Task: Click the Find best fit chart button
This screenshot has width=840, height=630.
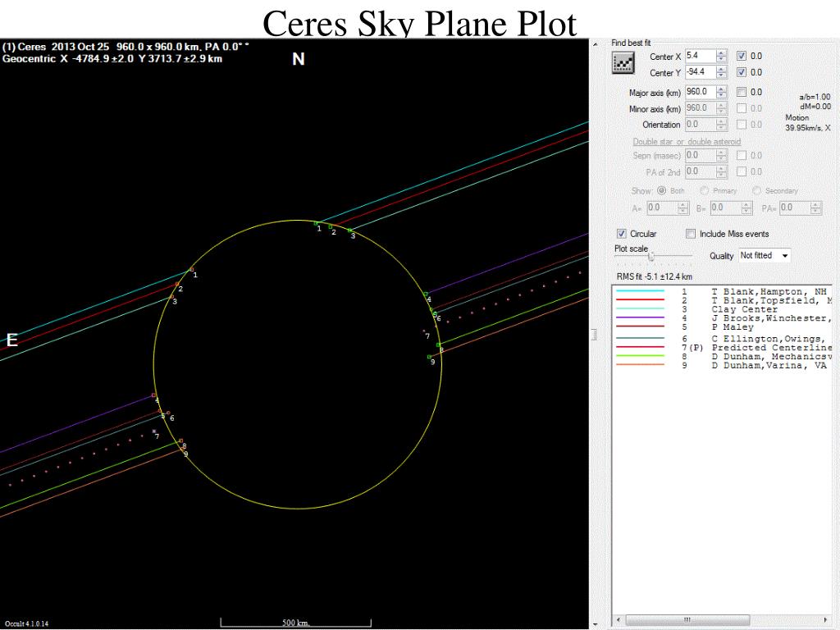Action: click(623, 64)
